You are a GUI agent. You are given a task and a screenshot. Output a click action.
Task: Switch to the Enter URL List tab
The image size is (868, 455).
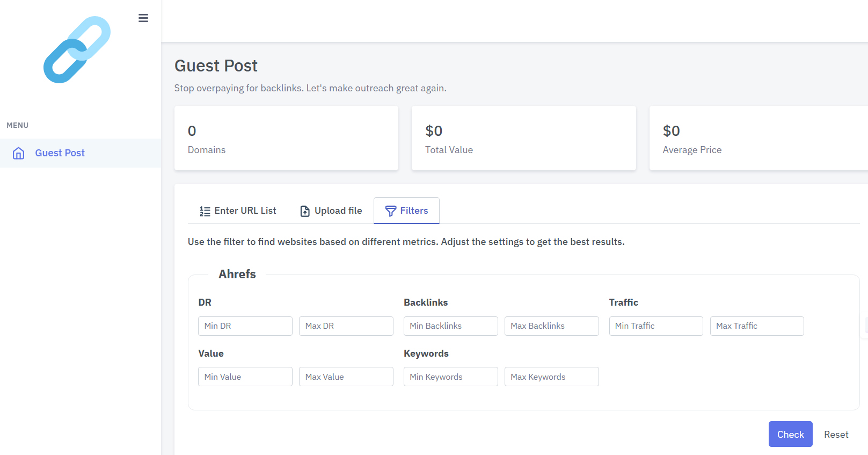click(238, 211)
